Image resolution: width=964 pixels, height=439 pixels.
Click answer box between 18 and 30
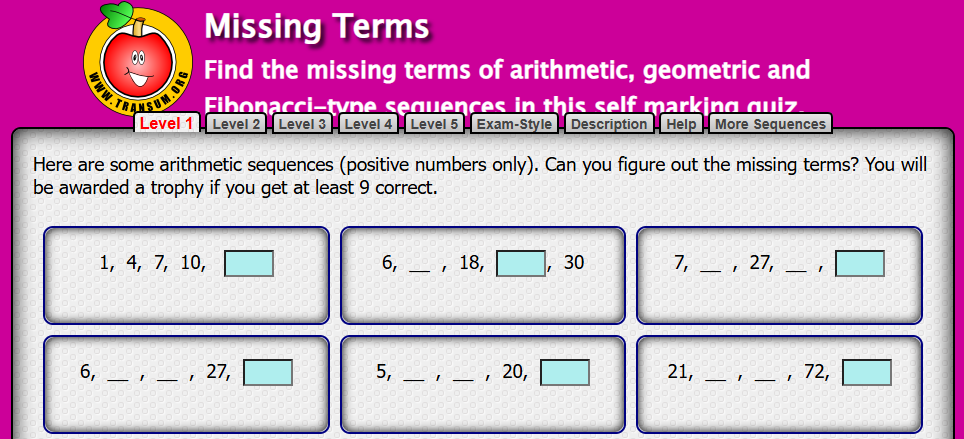pos(521,264)
